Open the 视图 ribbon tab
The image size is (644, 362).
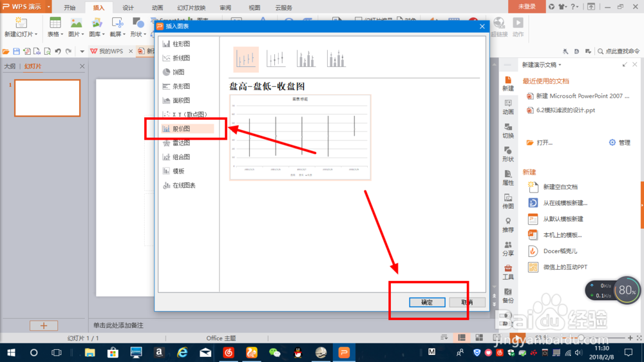click(254, 7)
